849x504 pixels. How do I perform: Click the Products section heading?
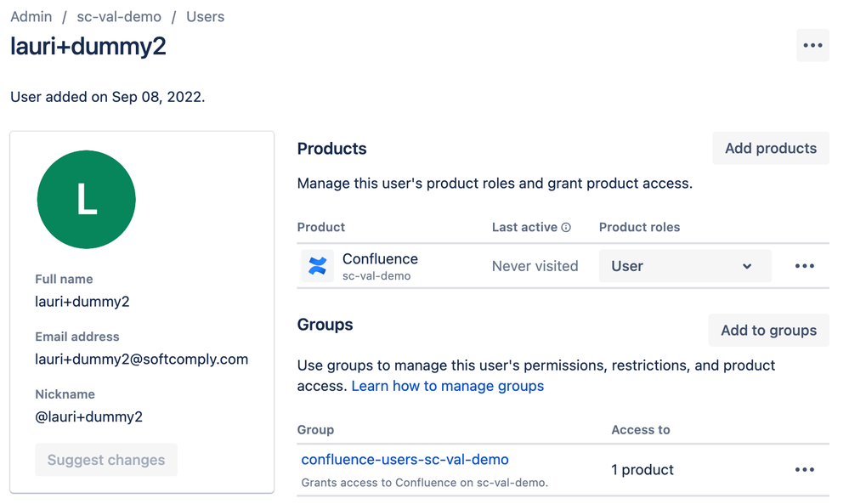(x=332, y=149)
